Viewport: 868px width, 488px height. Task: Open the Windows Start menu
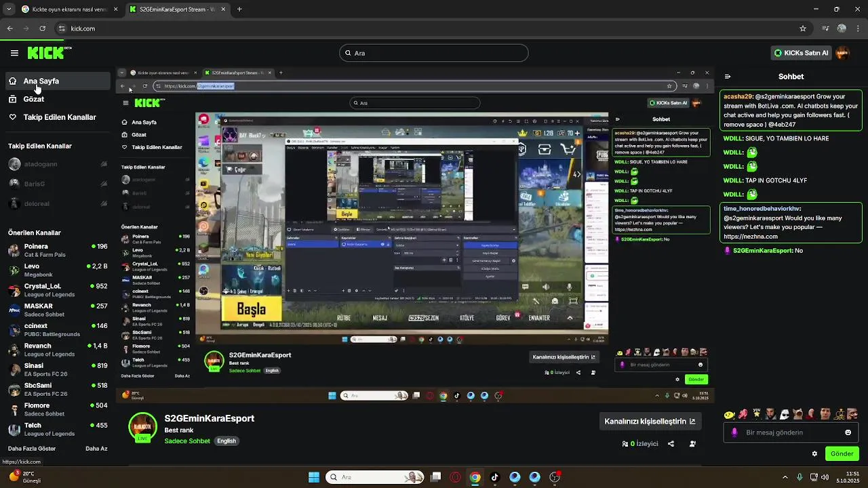coord(314,477)
